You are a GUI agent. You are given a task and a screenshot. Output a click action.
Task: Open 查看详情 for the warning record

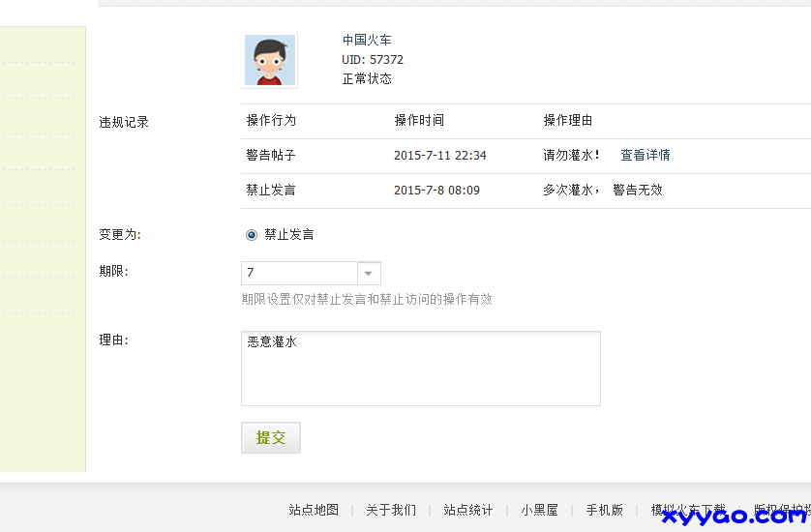[645, 155]
